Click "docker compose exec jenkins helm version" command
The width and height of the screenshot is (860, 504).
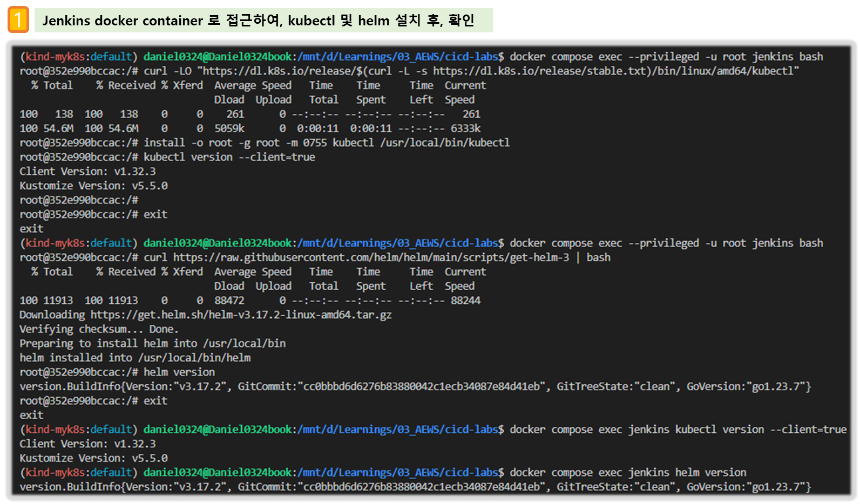[x=628, y=473]
